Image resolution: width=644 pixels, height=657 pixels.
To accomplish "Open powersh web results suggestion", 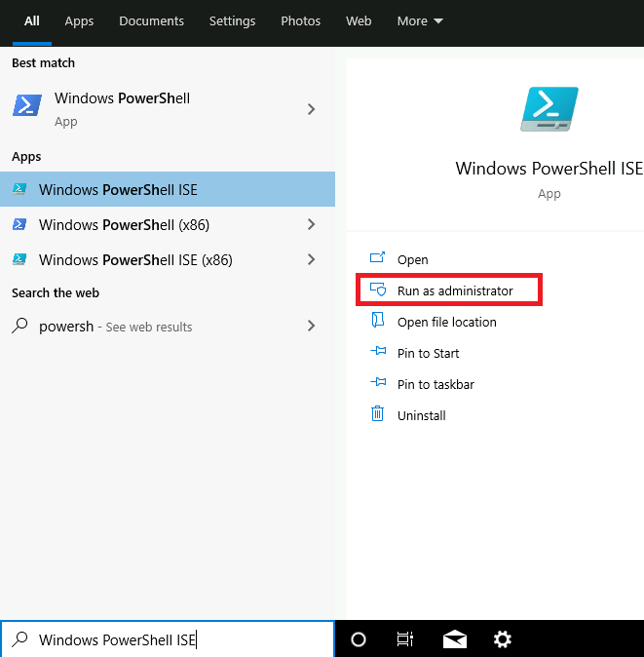I will point(168,326).
